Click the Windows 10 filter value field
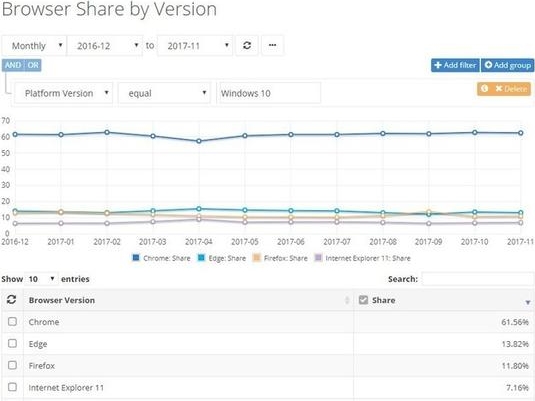 [269, 93]
